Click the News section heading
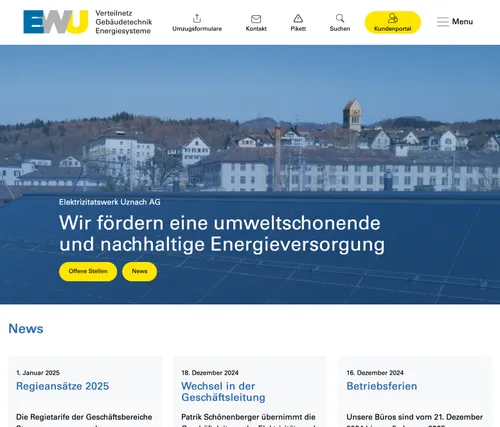The height and width of the screenshot is (427, 500). [26, 329]
